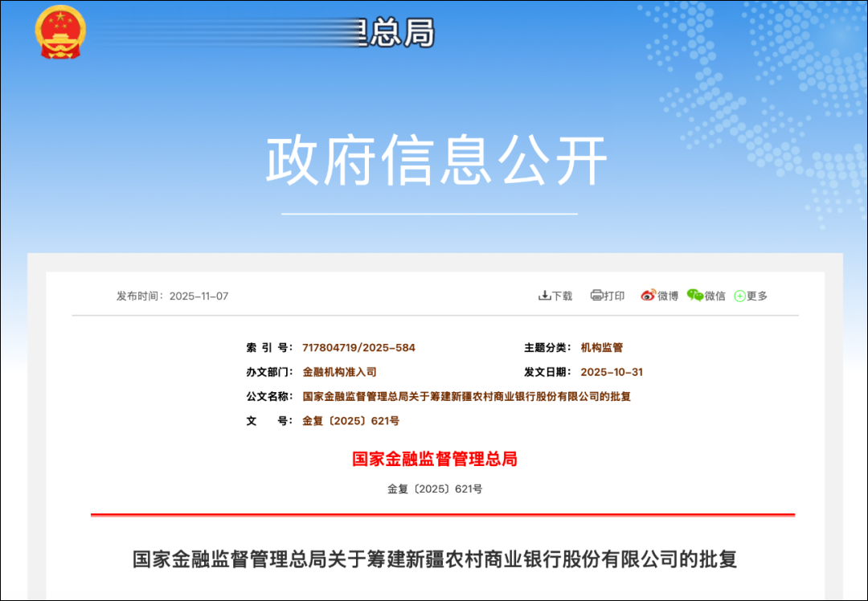This screenshot has width=868, height=601.
Task: Open the 机构监管 topic category link
Action: click(x=604, y=347)
